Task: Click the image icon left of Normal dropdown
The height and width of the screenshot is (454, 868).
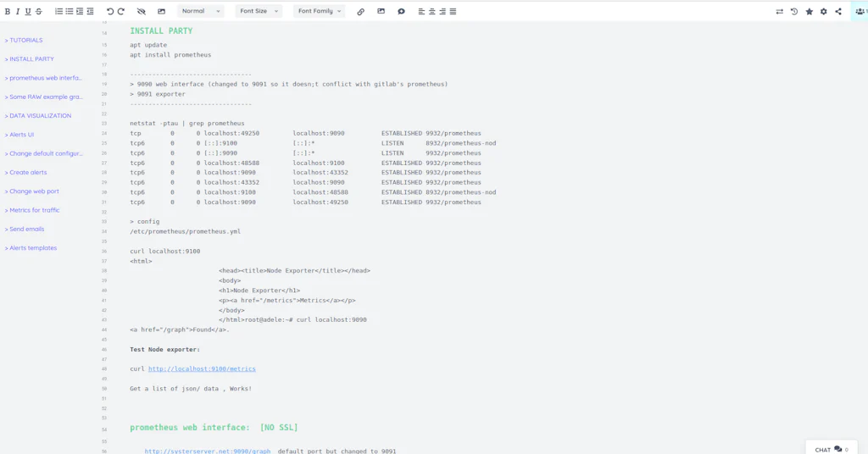Action: (x=161, y=11)
